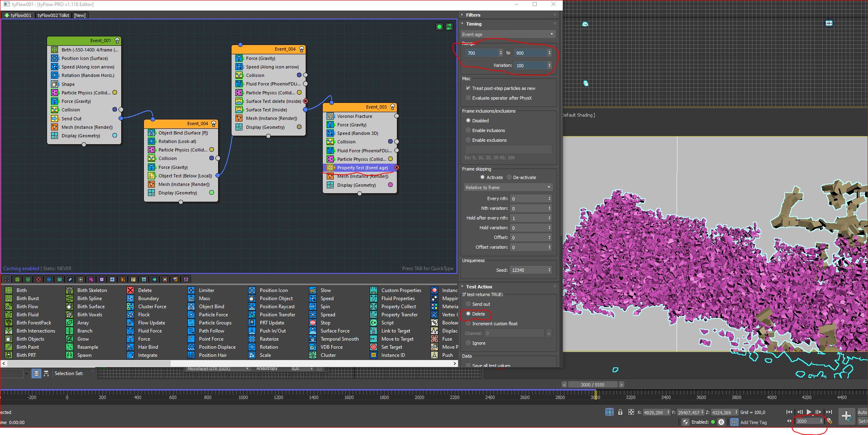Open the Relative to frame dropdown

point(508,188)
